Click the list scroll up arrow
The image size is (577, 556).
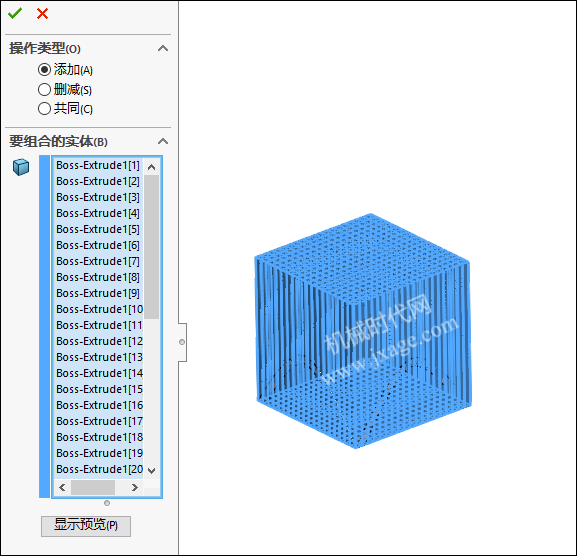(151, 167)
